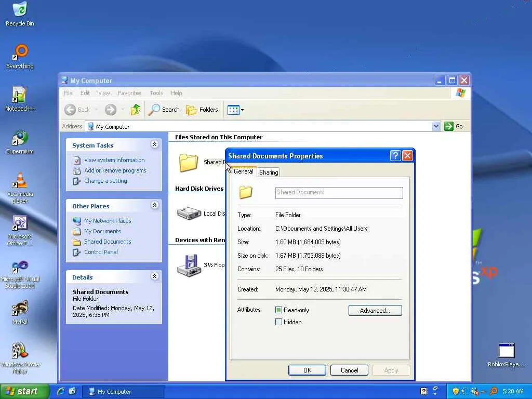Click the Shared Documents name field

[x=339, y=193]
